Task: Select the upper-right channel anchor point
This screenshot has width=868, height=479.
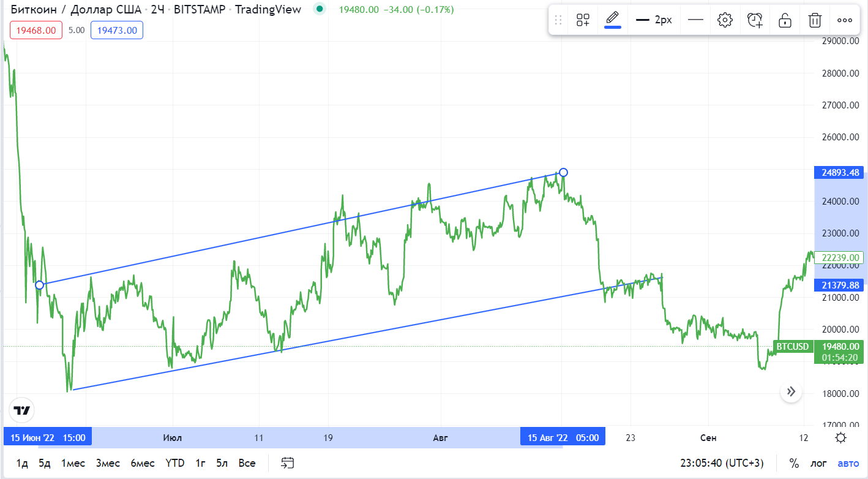Action: (x=563, y=173)
